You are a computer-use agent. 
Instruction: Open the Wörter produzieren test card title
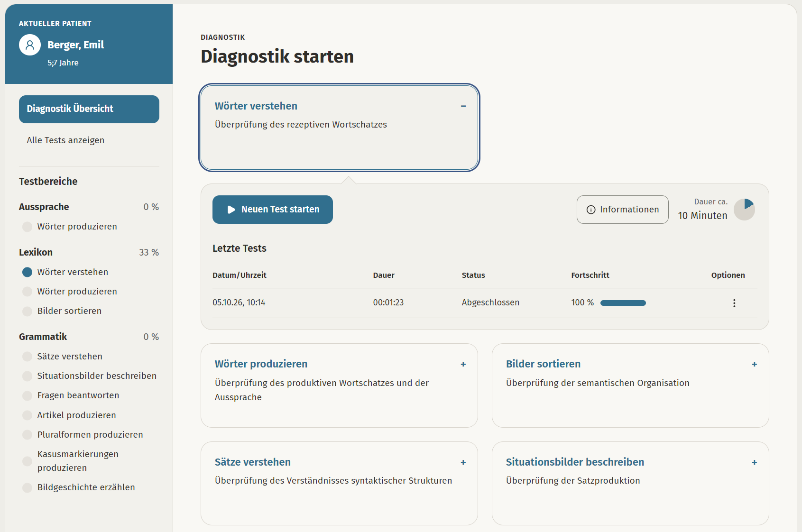(261, 364)
